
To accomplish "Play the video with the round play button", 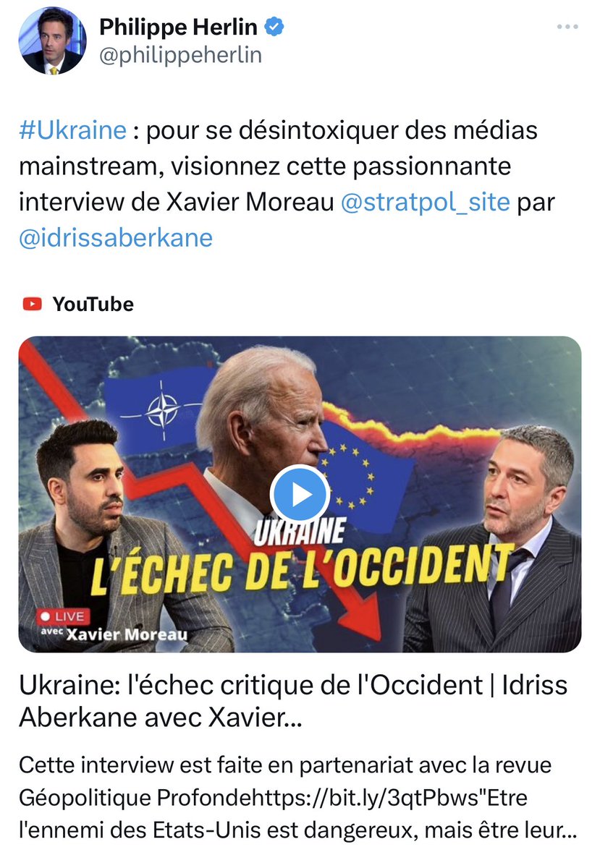I will tap(300, 495).
